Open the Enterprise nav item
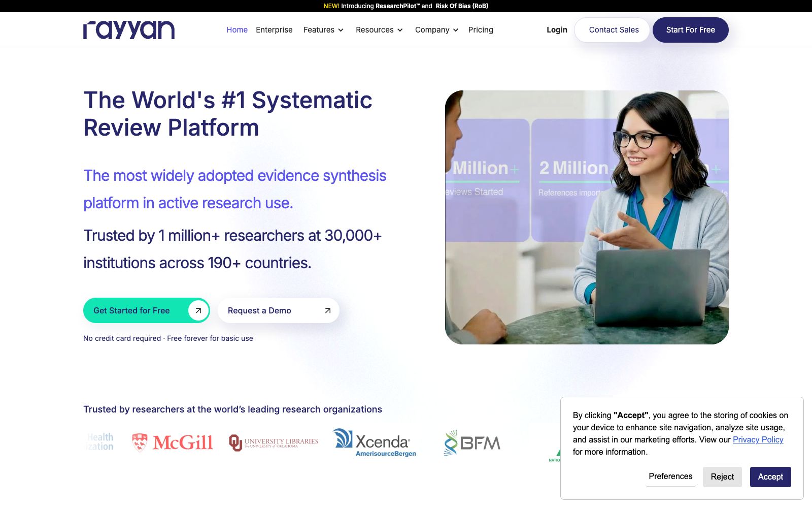 (x=274, y=30)
